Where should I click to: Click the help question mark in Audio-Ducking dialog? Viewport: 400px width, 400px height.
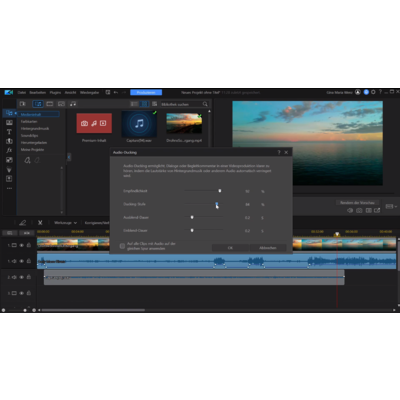[279, 152]
